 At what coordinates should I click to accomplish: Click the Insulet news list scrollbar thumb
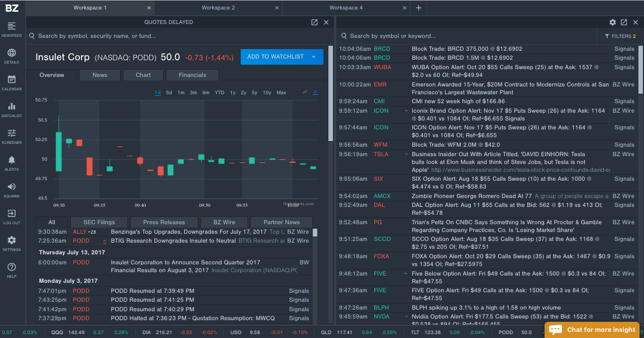coord(315,233)
